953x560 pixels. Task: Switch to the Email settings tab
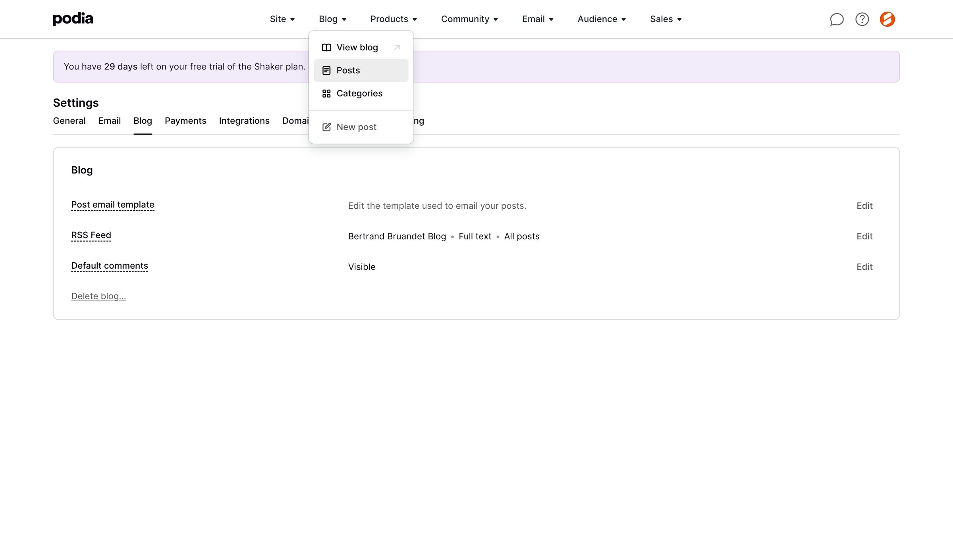tap(110, 121)
